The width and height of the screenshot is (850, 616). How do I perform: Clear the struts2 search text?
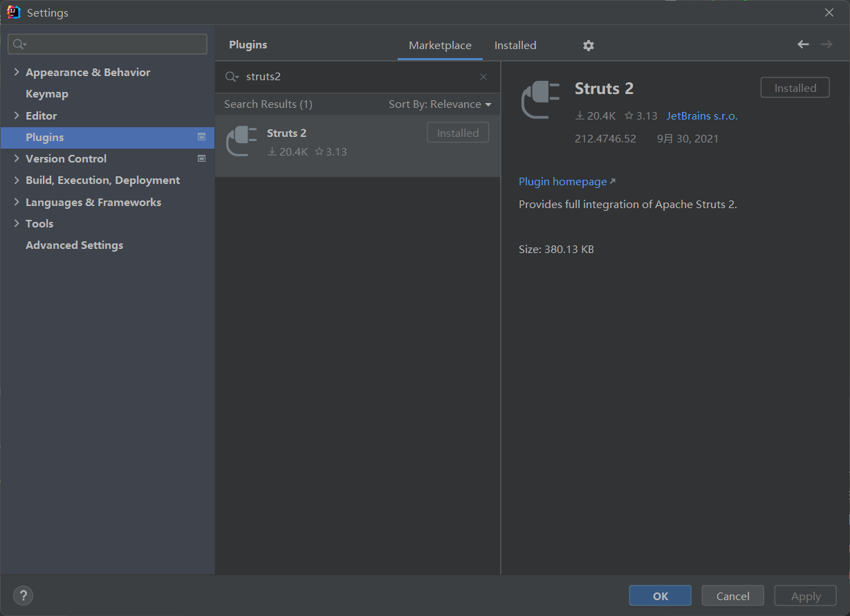tap(483, 77)
